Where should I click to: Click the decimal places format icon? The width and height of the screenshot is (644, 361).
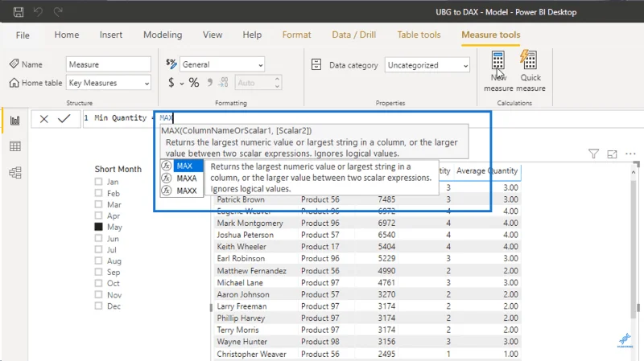pyautogui.click(x=223, y=83)
